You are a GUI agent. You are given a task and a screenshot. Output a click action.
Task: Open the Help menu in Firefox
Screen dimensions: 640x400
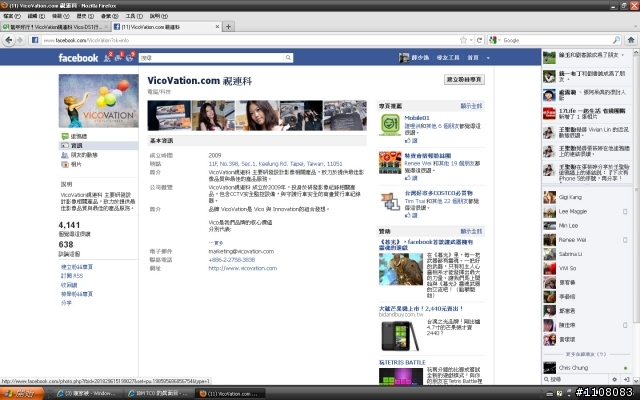tap(158, 16)
